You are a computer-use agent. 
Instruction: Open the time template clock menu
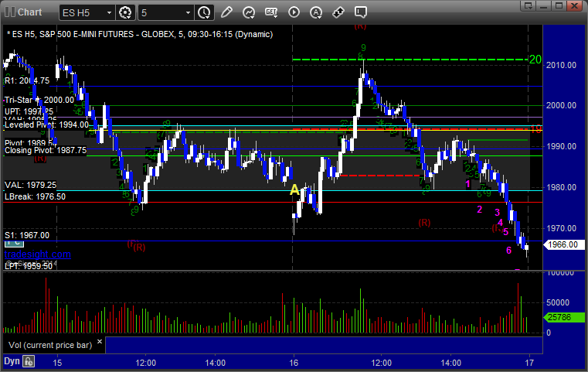pos(205,12)
